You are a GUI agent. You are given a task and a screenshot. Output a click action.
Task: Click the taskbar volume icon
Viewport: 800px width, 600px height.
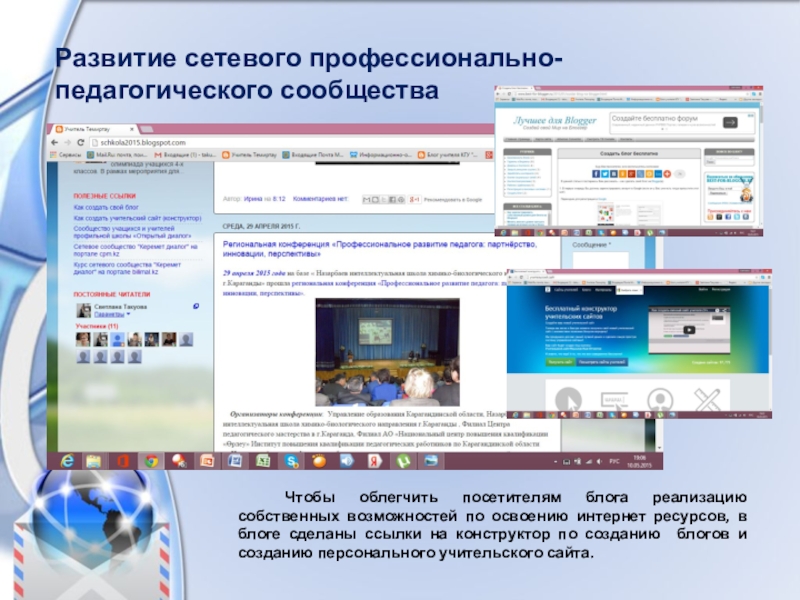[x=598, y=461]
